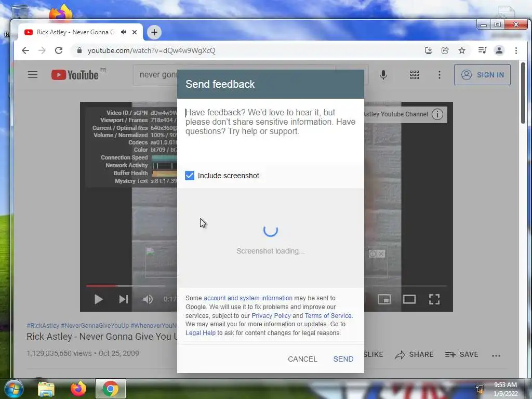Screen dimensions: 532x399
Task: Close the ad overlay on video
Action: pos(381,254)
